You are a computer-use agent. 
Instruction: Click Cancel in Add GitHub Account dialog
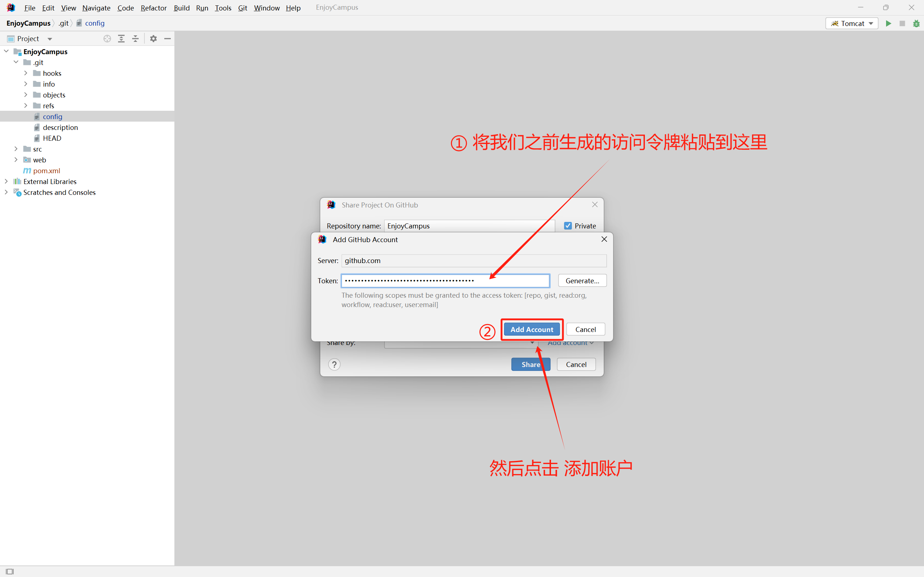(x=585, y=329)
